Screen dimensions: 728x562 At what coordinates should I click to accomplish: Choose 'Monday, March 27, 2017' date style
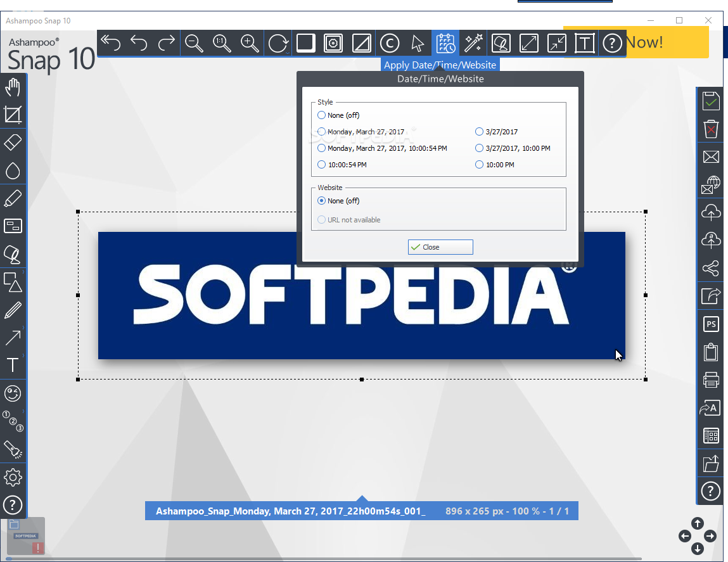(x=321, y=132)
